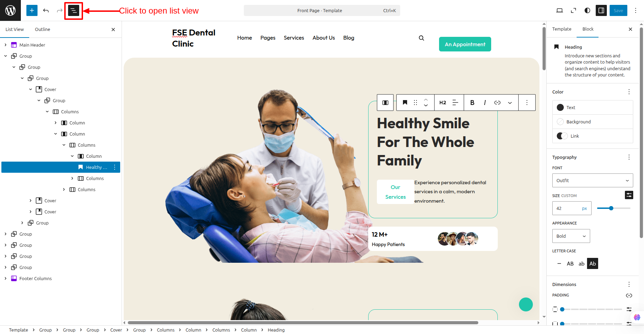The width and height of the screenshot is (644, 334).
Task: Click the block inserter plus button
Action: click(32, 10)
